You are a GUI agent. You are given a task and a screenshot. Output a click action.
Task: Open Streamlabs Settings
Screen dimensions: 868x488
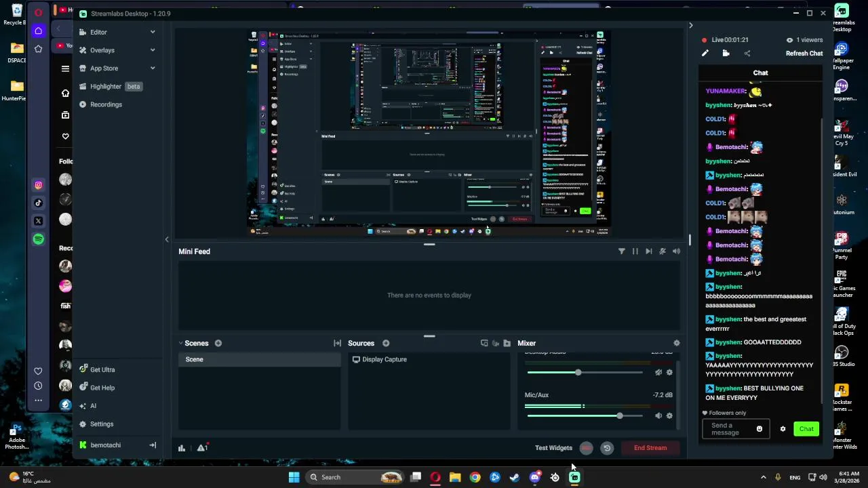click(102, 424)
